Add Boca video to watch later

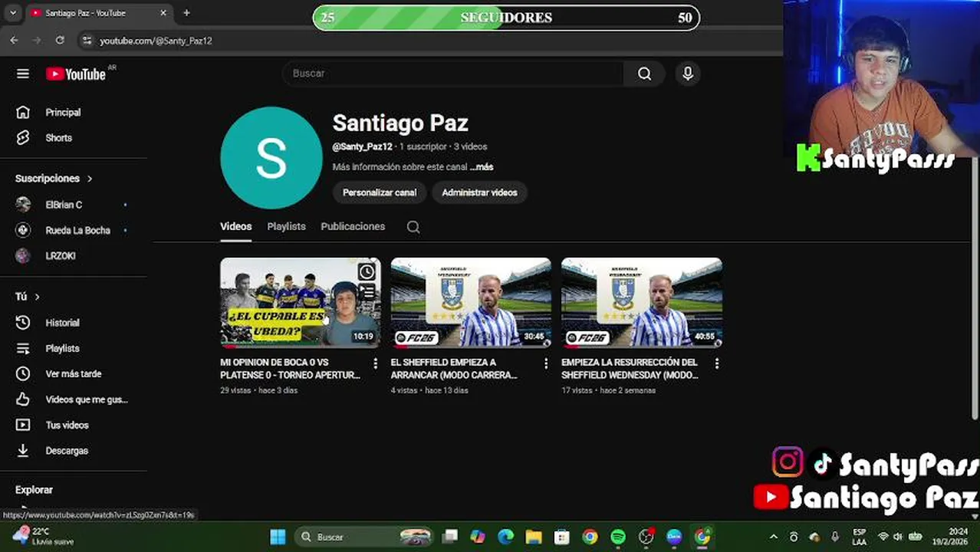tap(367, 271)
